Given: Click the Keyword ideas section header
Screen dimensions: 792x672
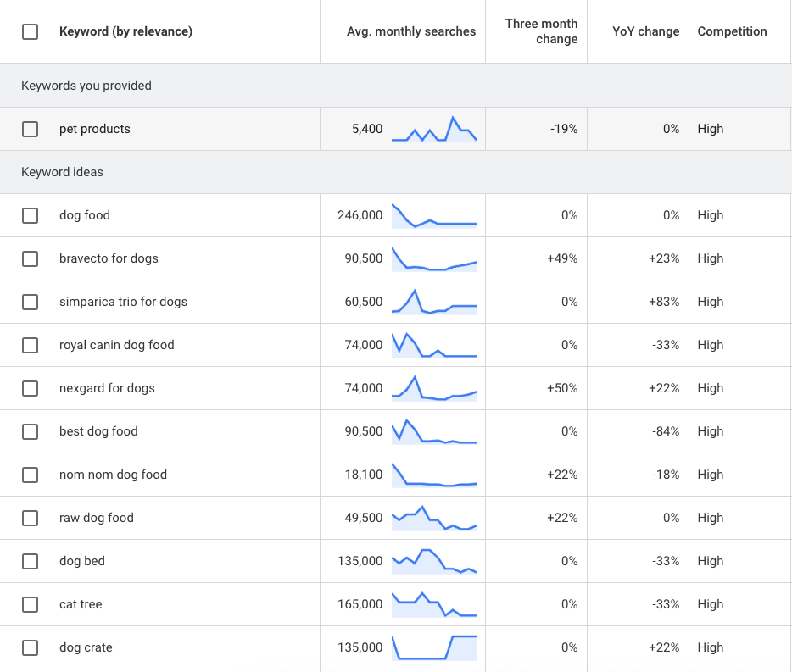Looking at the screenshot, I should point(62,171).
